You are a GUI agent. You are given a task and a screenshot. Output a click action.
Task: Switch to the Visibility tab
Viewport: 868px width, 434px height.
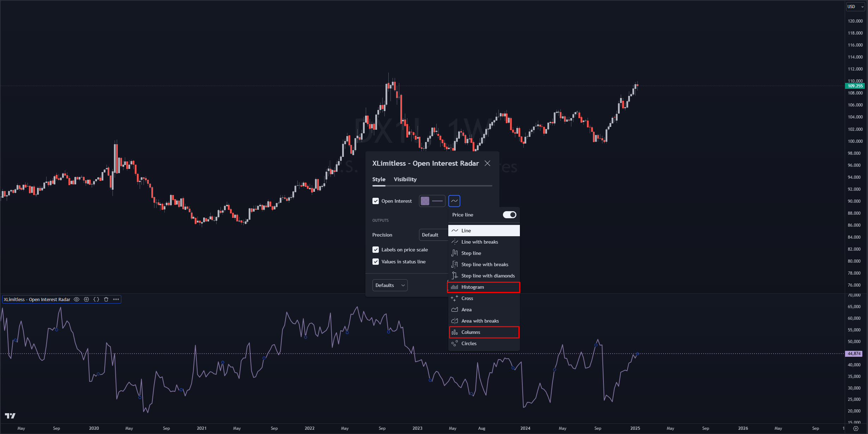pyautogui.click(x=405, y=179)
